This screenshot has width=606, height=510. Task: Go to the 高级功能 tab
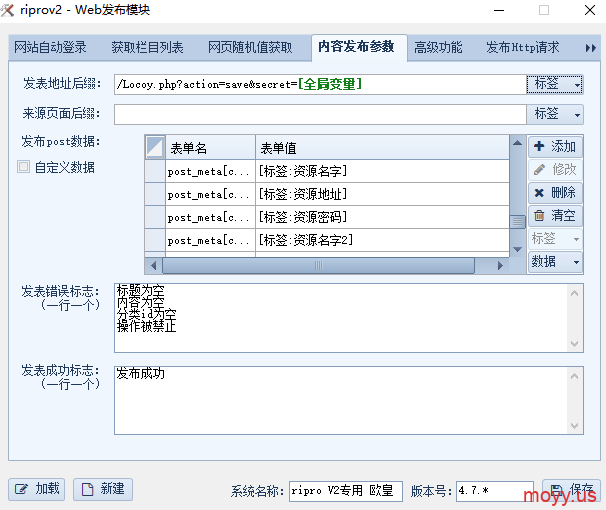click(438, 48)
